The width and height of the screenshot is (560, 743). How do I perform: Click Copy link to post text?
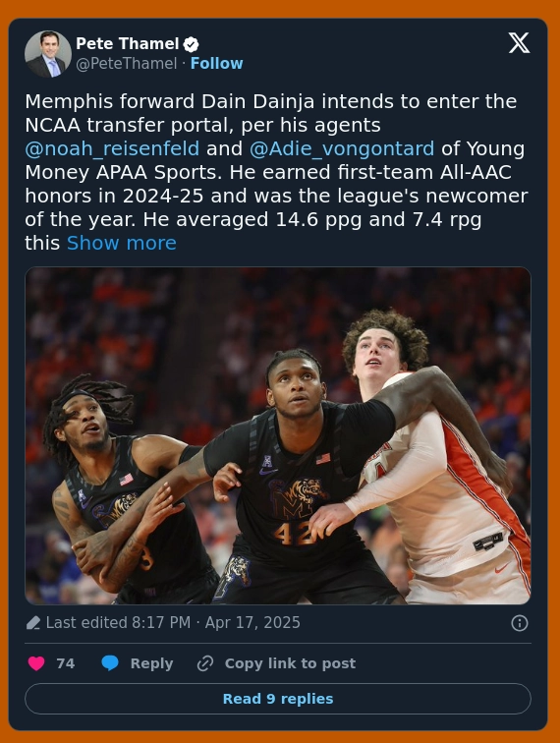pos(290,663)
